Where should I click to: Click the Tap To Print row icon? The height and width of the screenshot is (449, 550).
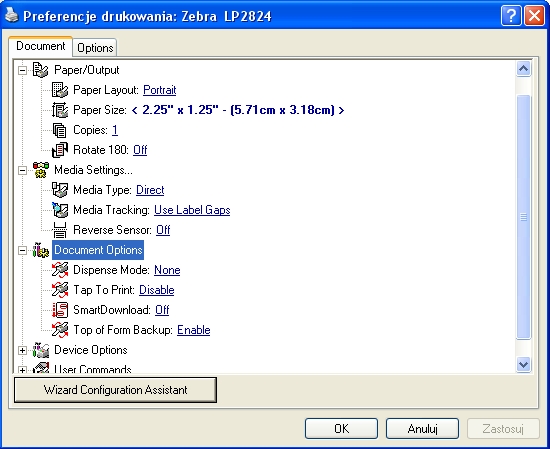click(60, 290)
